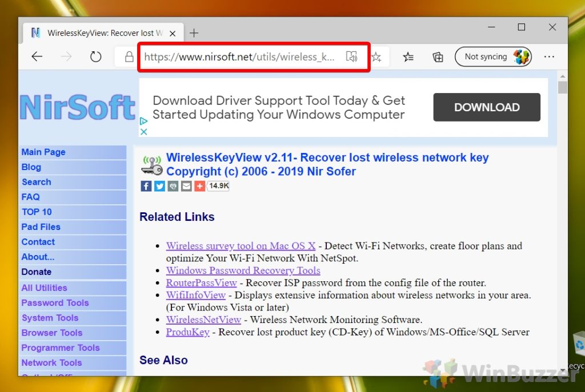
Task: Reload the page with the refresh icon
Action: pyautogui.click(x=96, y=56)
